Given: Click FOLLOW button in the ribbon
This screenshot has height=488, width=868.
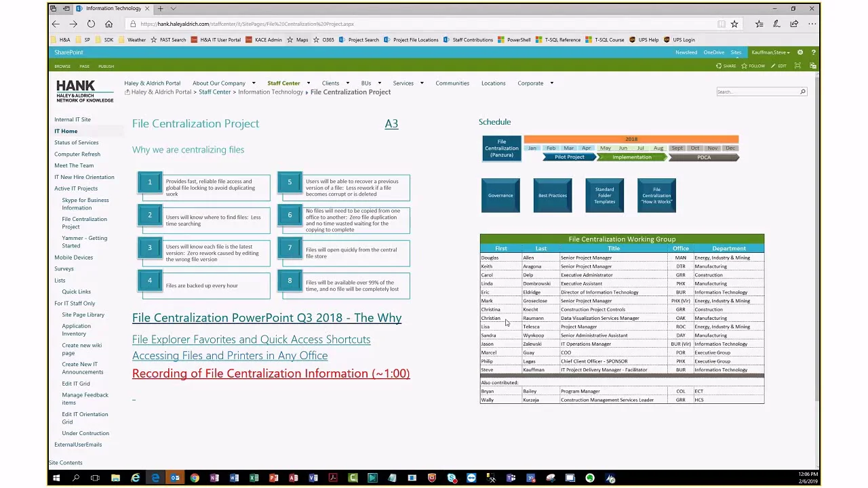Looking at the screenshot, I should point(753,66).
